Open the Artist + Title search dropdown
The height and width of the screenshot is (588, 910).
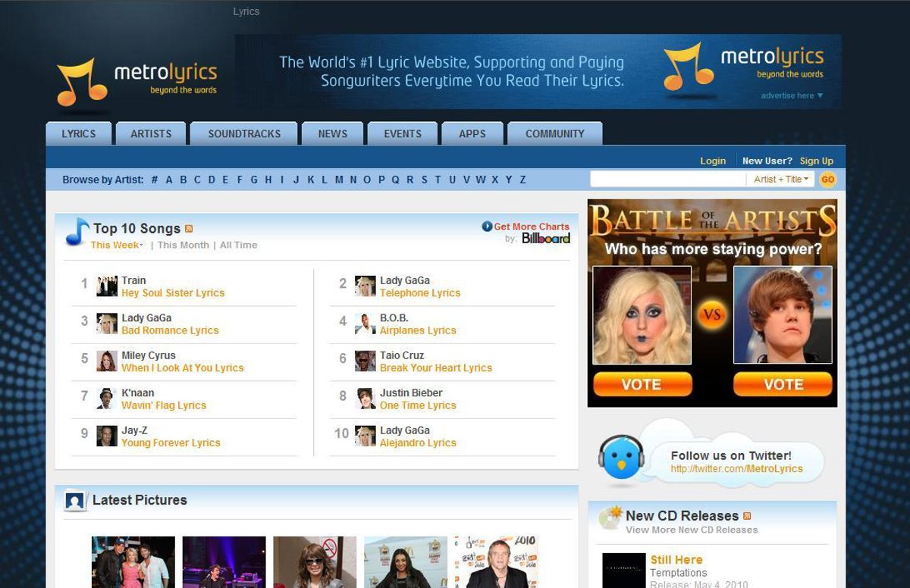click(781, 180)
